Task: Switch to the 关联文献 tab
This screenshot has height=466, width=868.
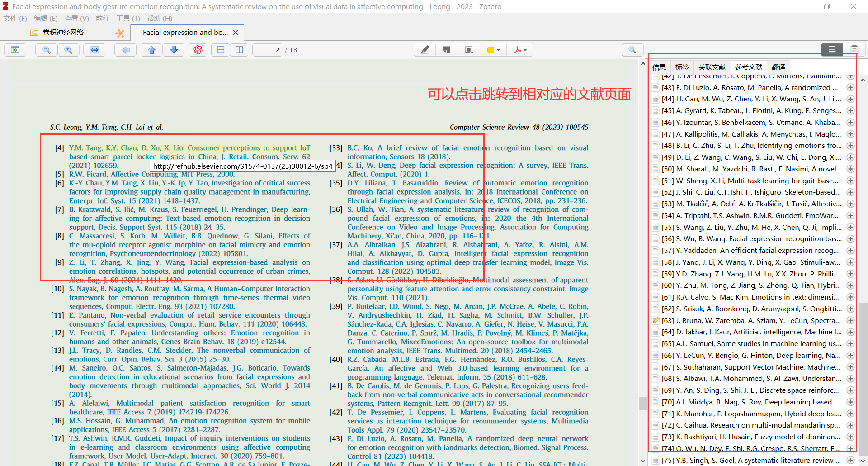Action: [712, 67]
